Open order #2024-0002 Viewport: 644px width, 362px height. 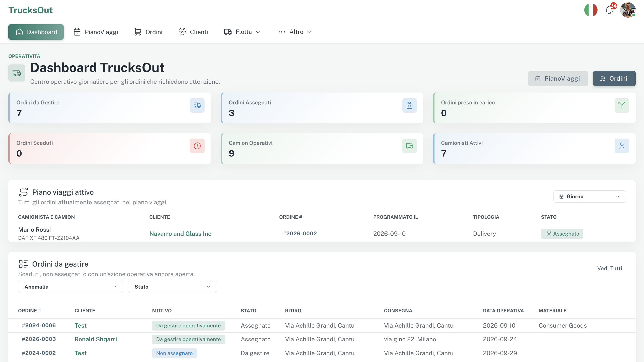[x=39, y=353]
